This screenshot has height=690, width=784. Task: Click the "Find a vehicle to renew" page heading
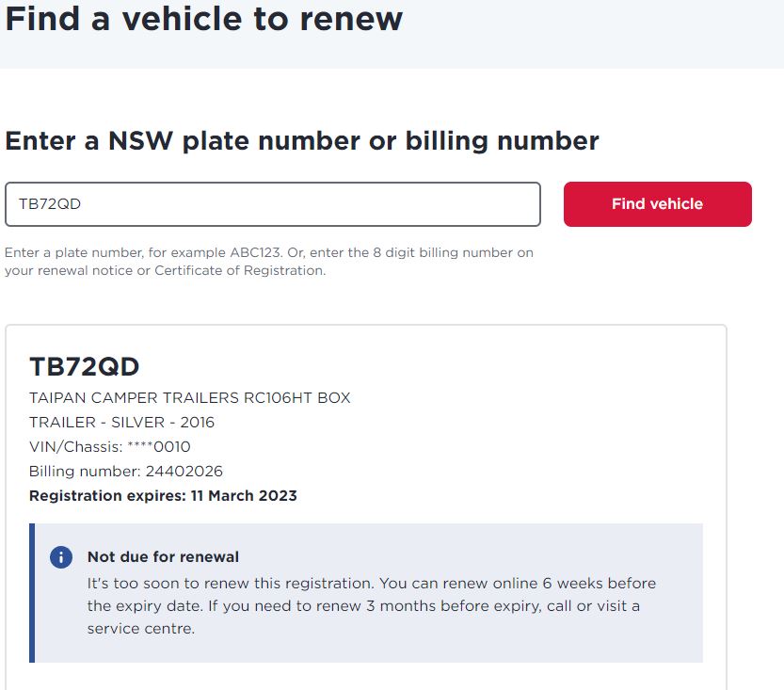coord(204,18)
